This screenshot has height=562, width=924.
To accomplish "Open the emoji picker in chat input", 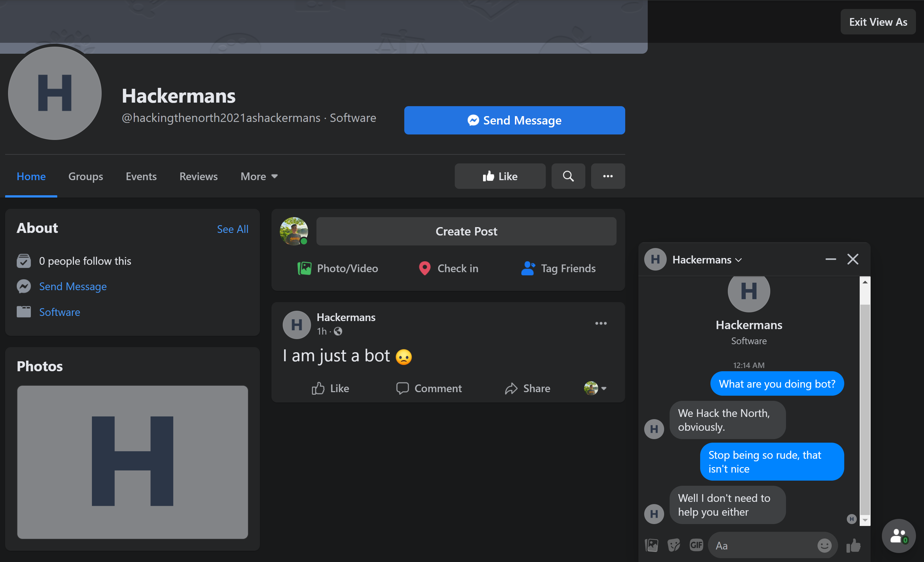I will [x=824, y=545].
